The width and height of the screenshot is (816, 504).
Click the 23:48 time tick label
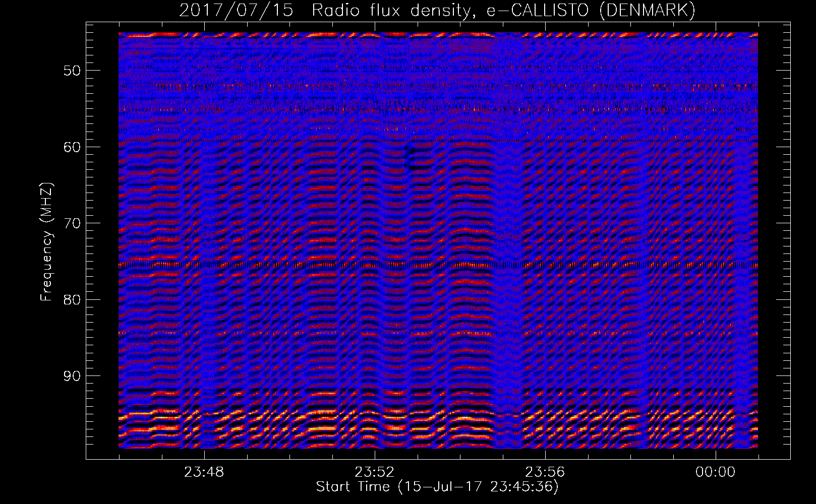[204, 472]
